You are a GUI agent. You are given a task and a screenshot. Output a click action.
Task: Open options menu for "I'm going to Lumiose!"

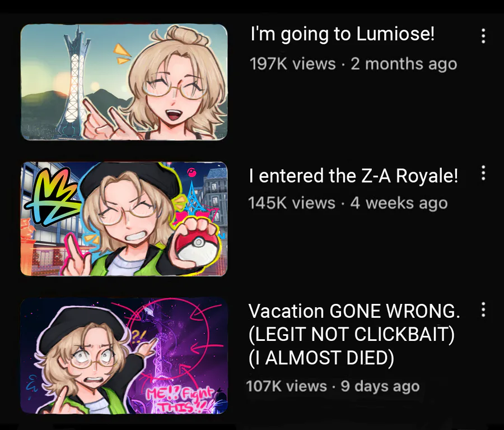tap(483, 36)
